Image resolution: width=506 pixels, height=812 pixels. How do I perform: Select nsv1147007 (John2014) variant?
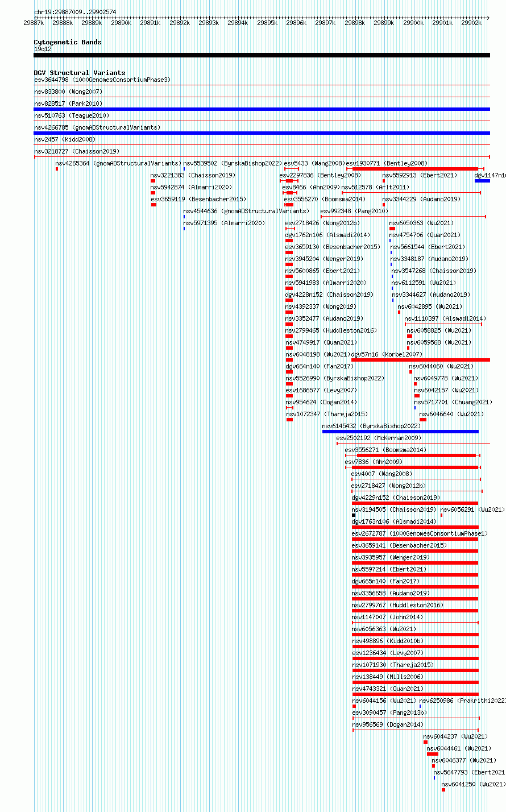pos(387,617)
